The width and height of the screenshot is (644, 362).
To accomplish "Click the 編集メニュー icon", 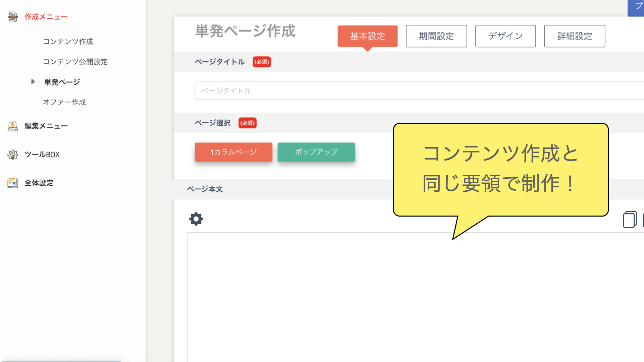I will tap(13, 126).
